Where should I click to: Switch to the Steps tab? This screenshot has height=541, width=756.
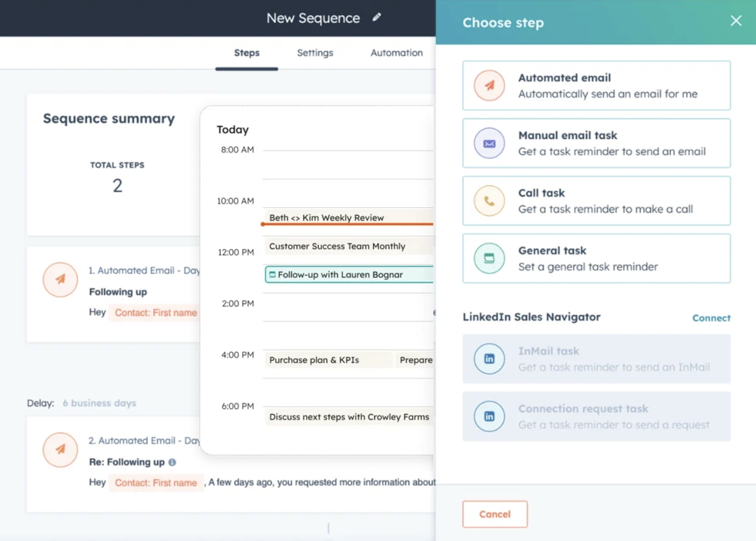tap(247, 53)
